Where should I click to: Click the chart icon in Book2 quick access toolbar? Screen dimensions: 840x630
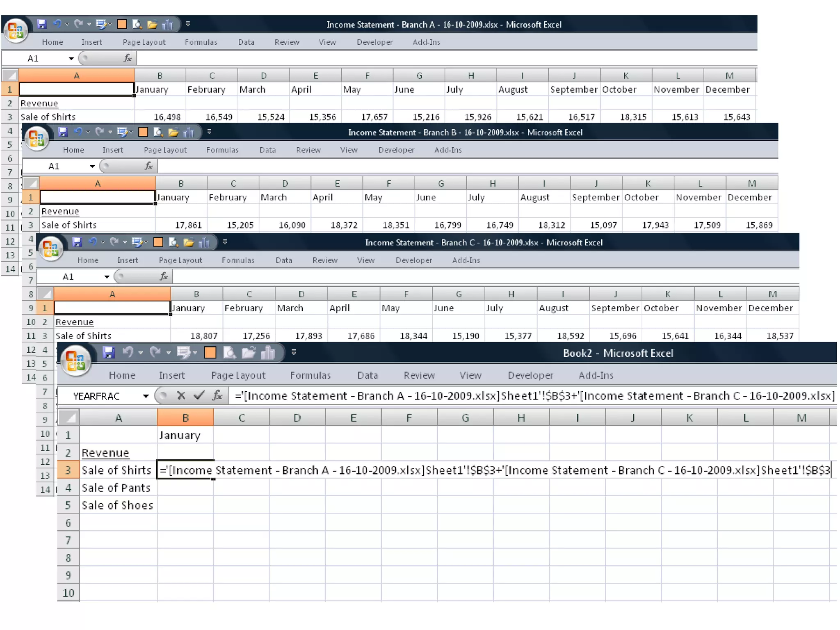pyautogui.click(x=268, y=353)
